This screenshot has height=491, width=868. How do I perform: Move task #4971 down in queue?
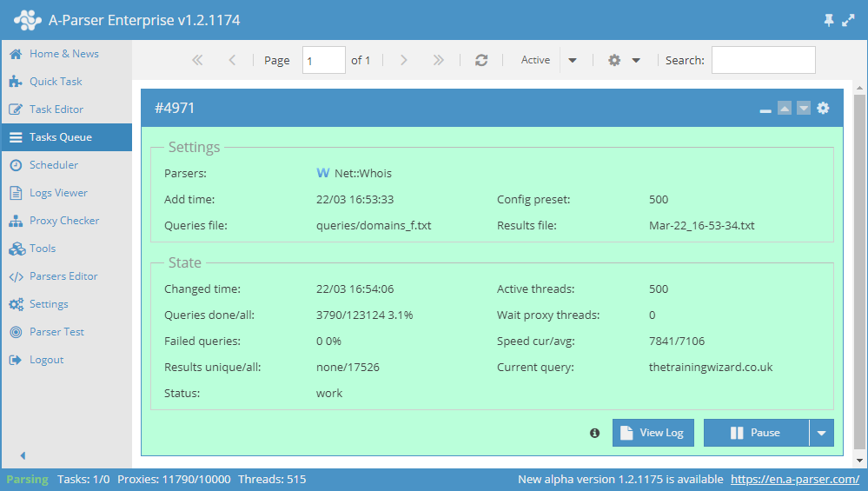tap(804, 109)
